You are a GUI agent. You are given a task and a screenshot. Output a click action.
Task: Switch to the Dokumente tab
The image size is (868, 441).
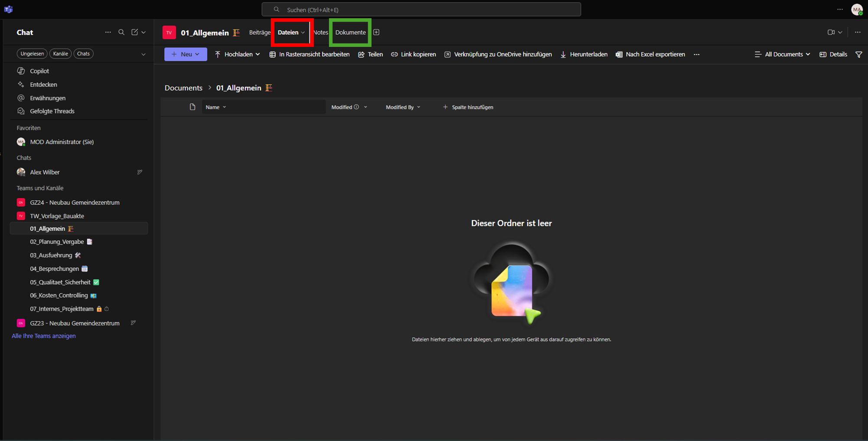350,33
